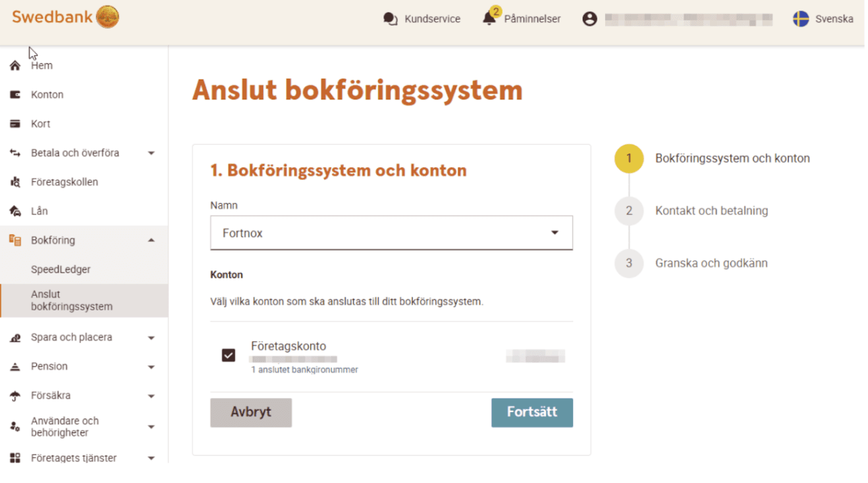The image size is (868, 483).
Task: Click the Fortsätt button
Action: coord(532,413)
